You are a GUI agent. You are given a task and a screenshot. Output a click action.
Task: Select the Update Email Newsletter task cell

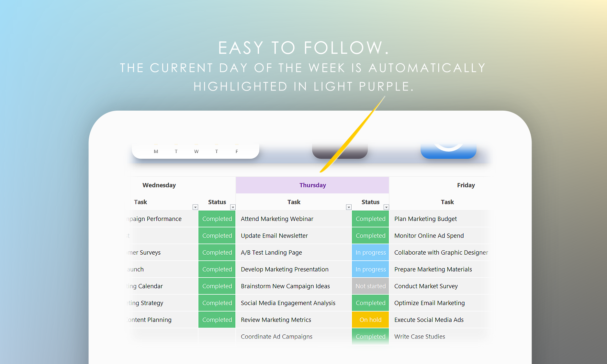274,236
